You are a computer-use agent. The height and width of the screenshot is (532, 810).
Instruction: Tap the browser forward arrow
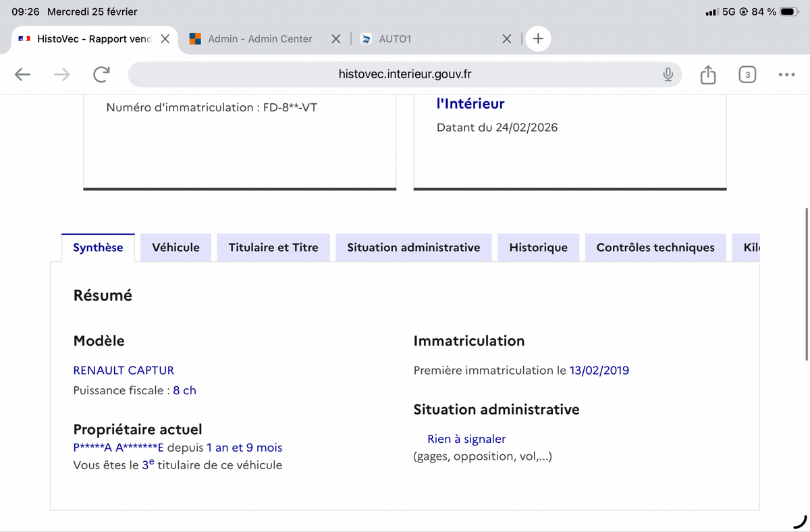coord(61,74)
